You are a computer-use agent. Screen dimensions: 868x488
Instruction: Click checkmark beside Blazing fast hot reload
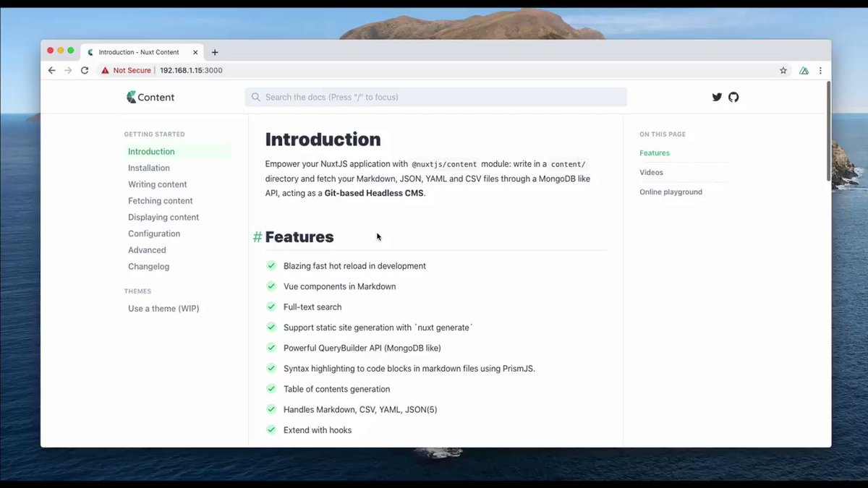tap(272, 265)
